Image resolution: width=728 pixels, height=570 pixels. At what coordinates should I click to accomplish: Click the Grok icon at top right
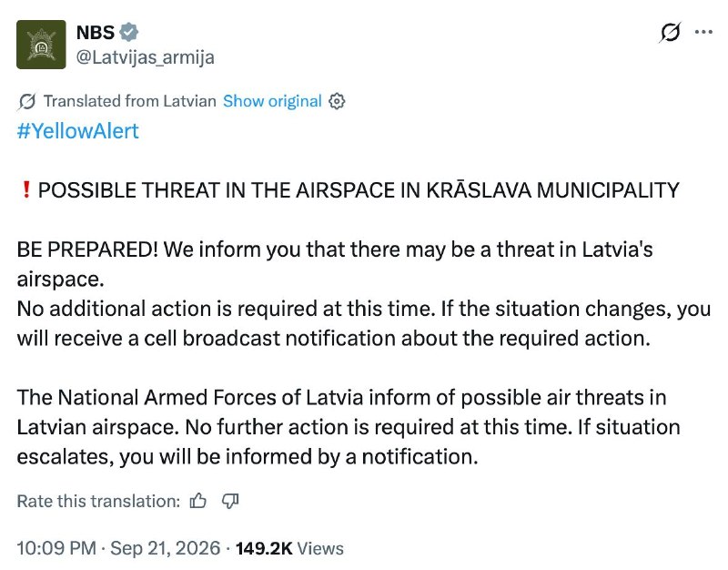pos(670,33)
